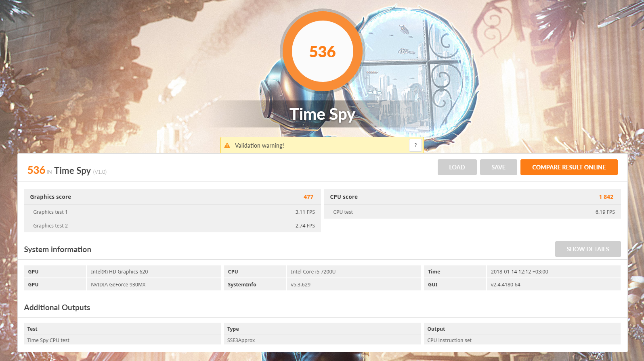Click the Time Spy CPU test output row
Image resolution: width=644 pixels, height=361 pixels.
pyautogui.click(x=48, y=340)
